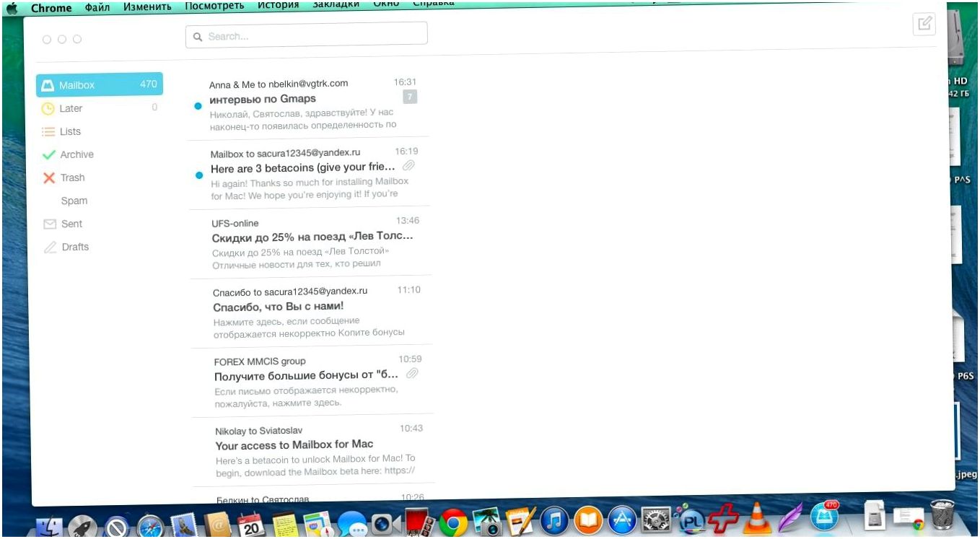Screen dimensions: 980x539
Task: Open iBooks from the Dock
Action: pyautogui.click(x=588, y=520)
